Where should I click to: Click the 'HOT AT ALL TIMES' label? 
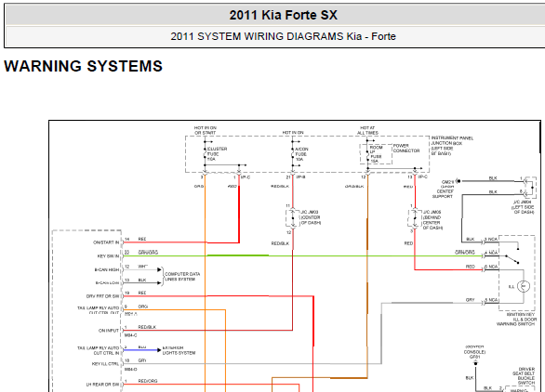367,130
